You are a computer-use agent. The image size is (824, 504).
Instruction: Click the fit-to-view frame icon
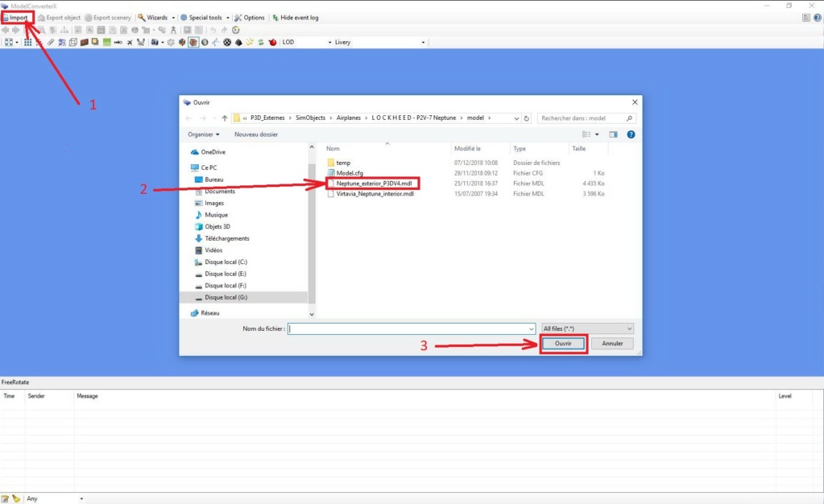(8, 42)
